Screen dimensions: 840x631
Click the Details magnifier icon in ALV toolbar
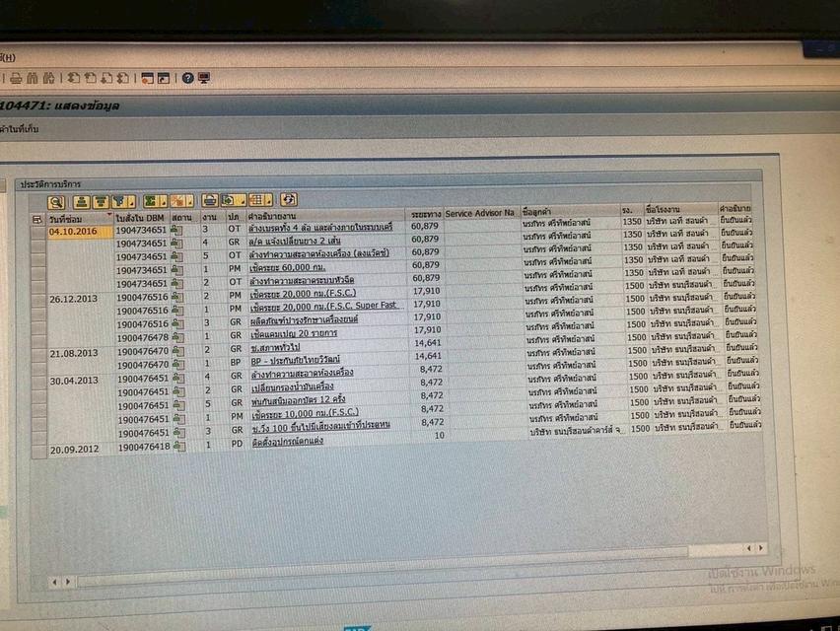click(55, 200)
